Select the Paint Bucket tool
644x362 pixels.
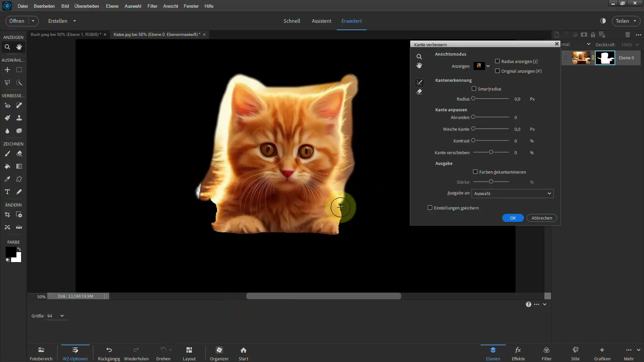coord(7,166)
